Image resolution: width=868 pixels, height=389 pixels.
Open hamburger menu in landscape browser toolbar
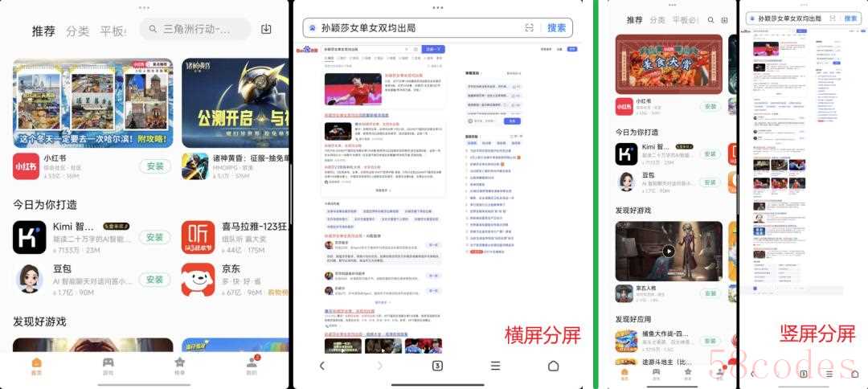(x=495, y=366)
